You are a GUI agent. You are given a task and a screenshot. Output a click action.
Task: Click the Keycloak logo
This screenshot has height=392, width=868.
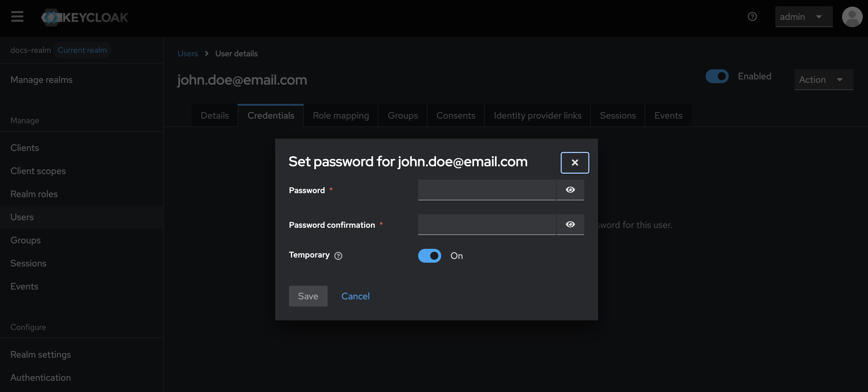84,17
